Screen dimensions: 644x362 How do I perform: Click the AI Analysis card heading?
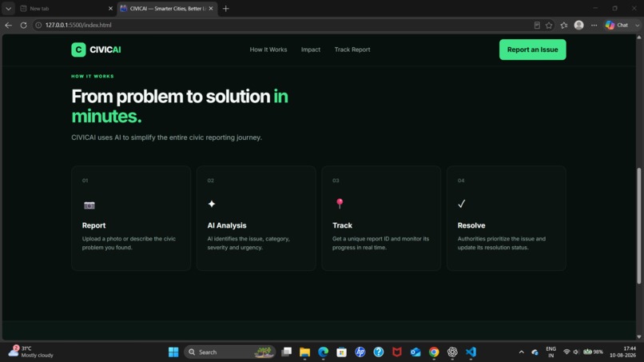point(227,225)
